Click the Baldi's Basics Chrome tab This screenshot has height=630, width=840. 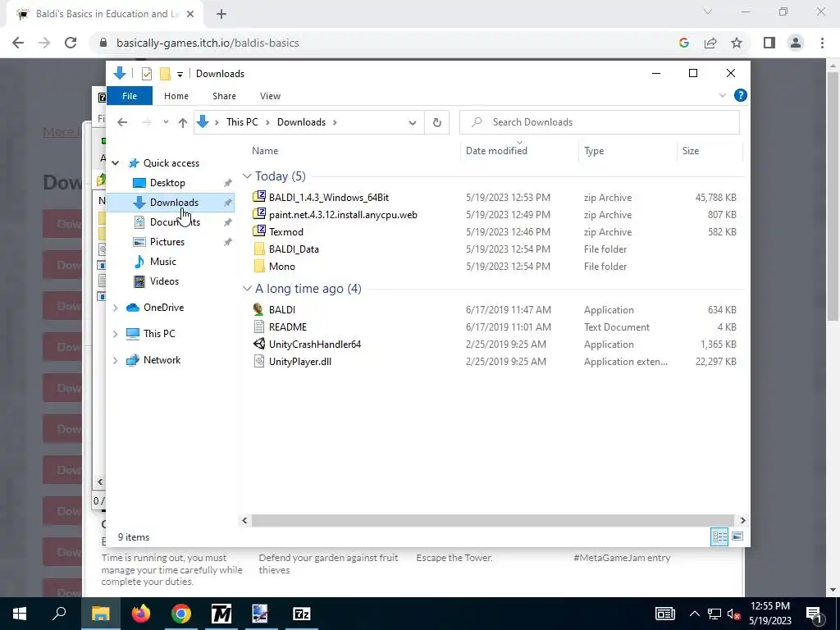[105, 14]
